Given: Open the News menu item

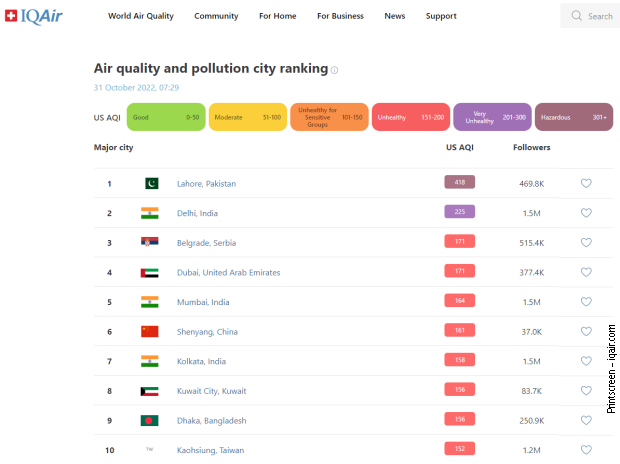Looking at the screenshot, I should (x=395, y=16).
